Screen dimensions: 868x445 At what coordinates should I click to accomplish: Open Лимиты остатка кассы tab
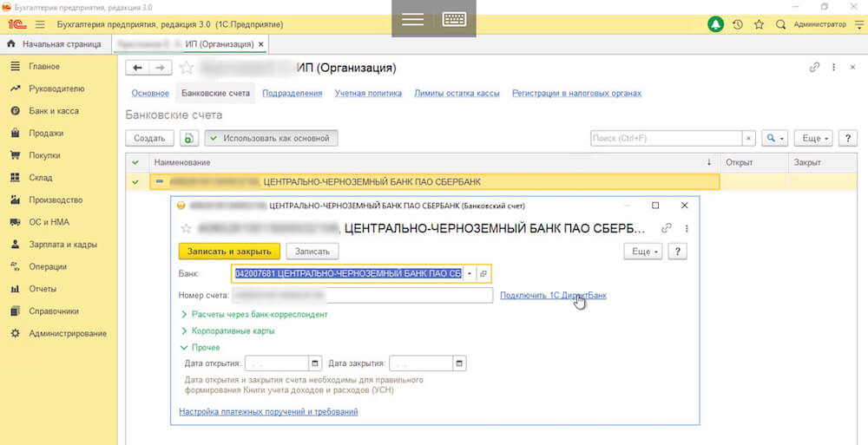coord(457,93)
